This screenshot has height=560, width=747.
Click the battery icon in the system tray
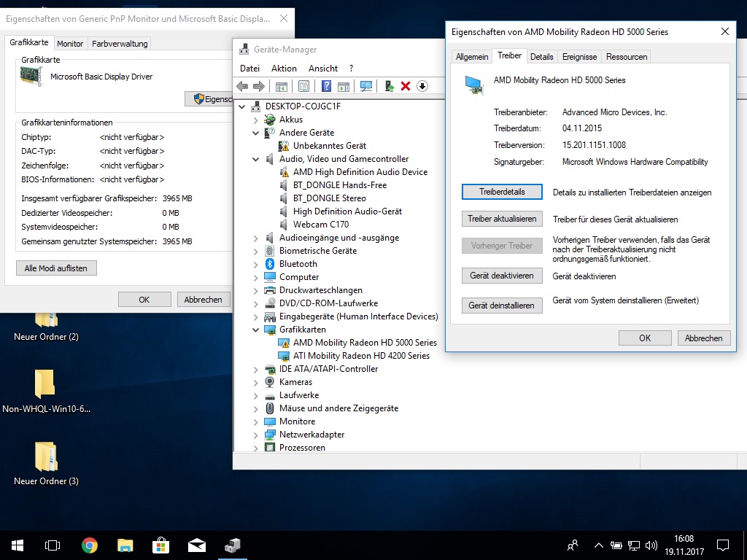coord(616,545)
